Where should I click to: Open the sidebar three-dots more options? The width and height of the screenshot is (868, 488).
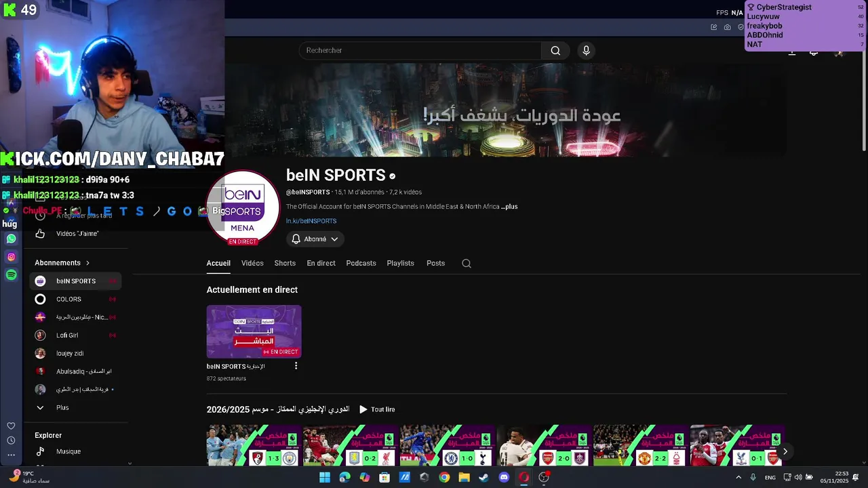(11, 455)
